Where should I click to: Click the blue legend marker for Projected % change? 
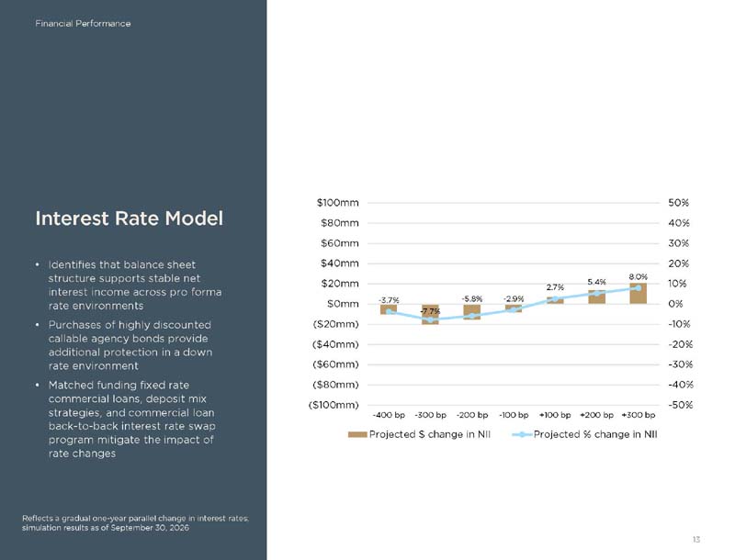pyautogui.click(x=522, y=435)
